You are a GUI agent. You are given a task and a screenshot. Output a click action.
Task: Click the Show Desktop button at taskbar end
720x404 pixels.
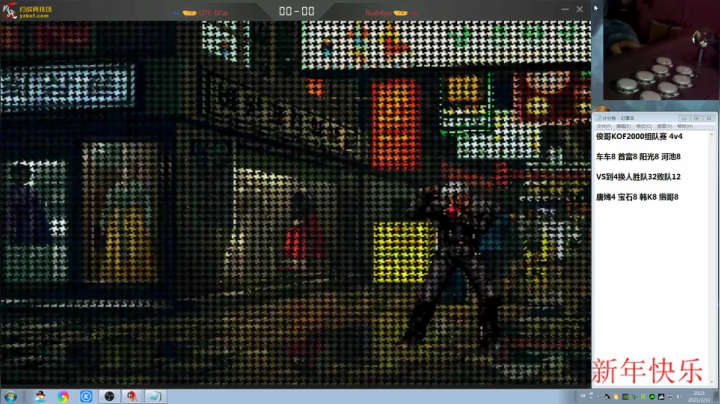click(x=716, y=397)
